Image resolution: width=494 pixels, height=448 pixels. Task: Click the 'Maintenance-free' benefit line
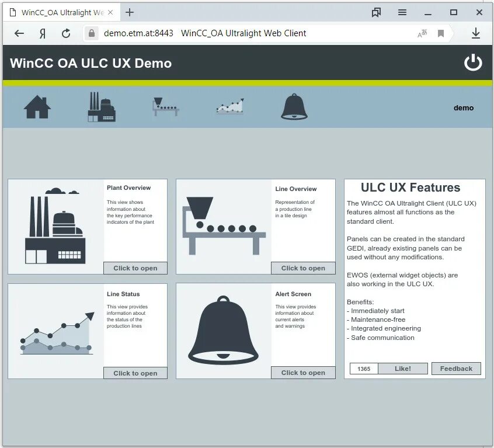(376, 319)
